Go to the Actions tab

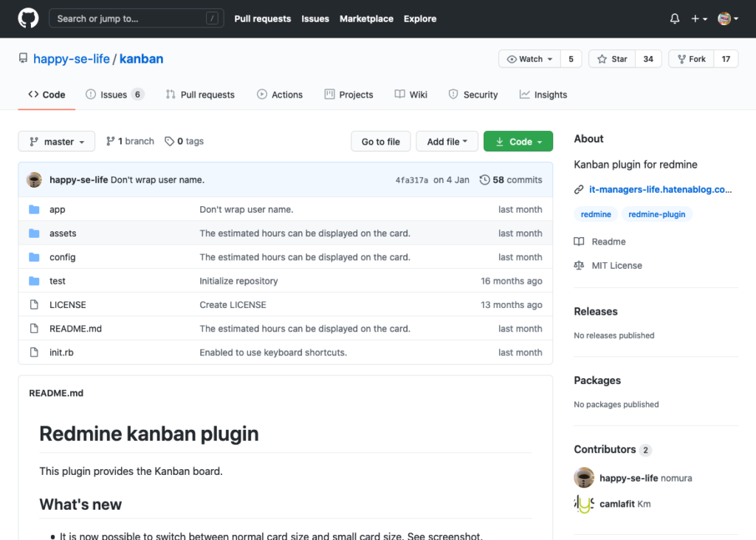pos(280,95)
